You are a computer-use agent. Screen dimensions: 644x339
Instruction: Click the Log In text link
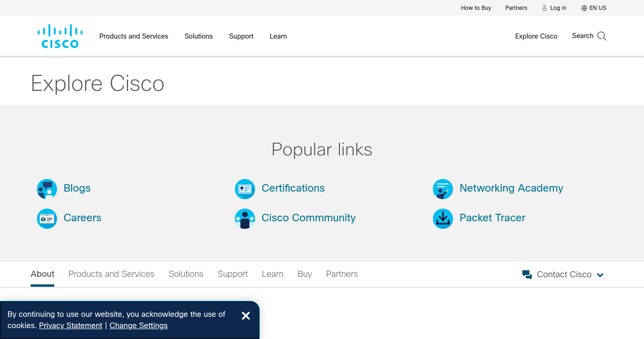(x=558, y=8)
